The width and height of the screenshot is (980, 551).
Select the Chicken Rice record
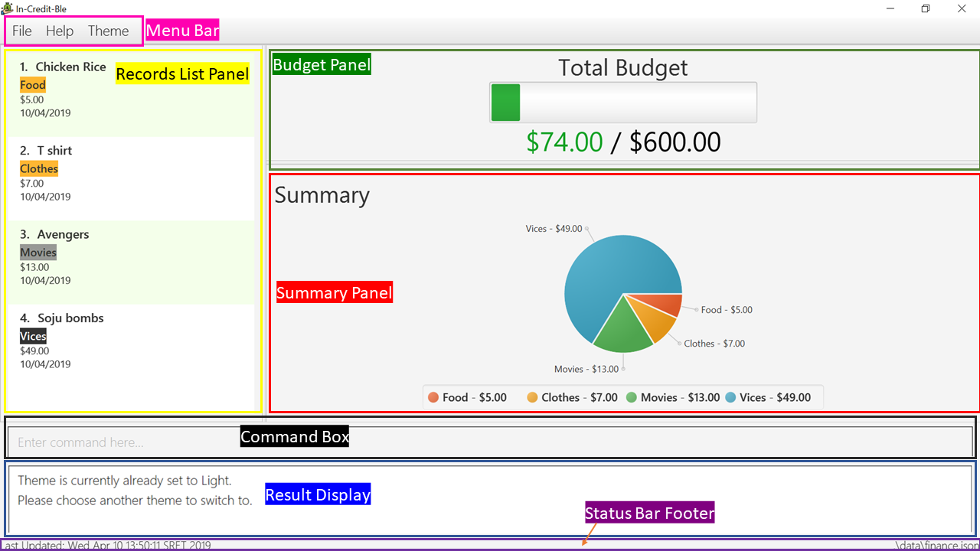tap(130, 95)
